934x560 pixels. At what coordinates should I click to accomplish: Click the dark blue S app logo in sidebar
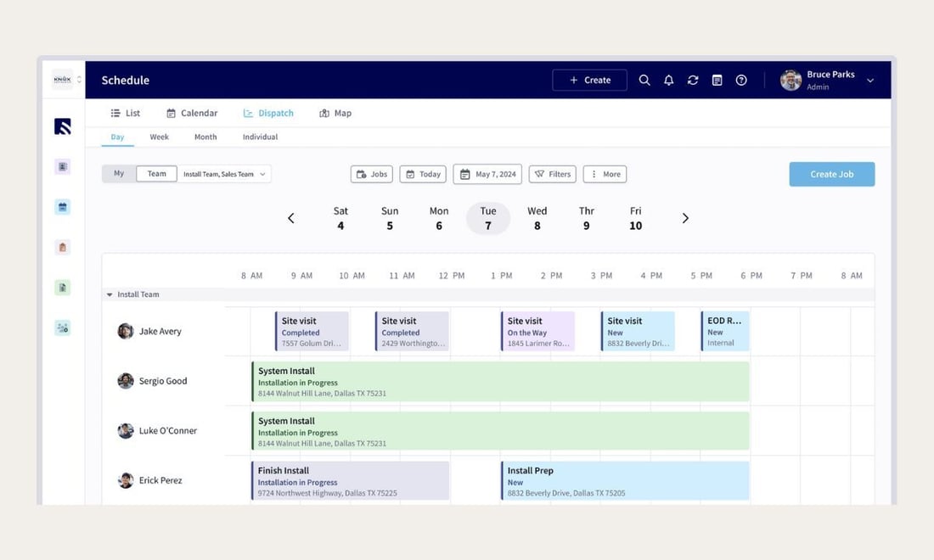[63, 126]
